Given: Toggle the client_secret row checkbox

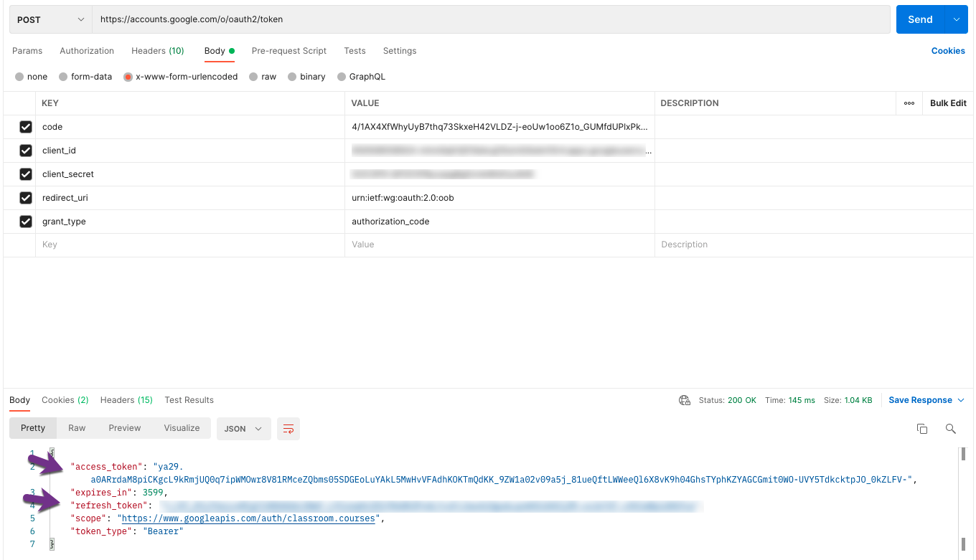Looking at the screenshot, I should point(26,174).
